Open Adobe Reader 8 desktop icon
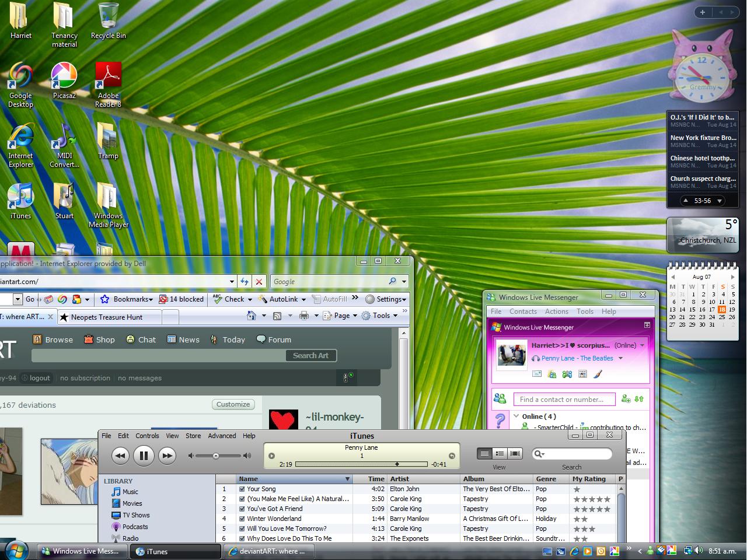Screen dimensions: 747x560 point(108,85)
